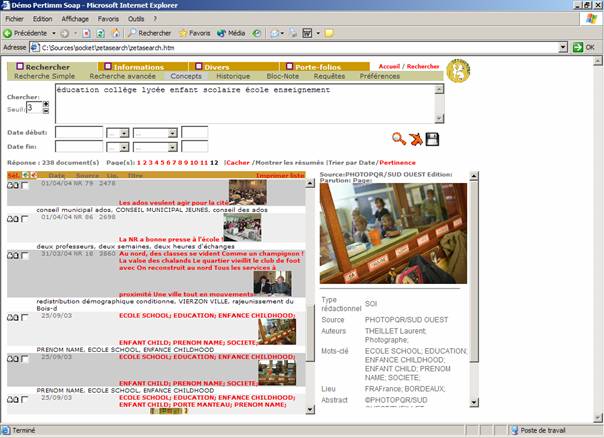Go to the Home page icon
604x438 pixels.
point(116,34)
